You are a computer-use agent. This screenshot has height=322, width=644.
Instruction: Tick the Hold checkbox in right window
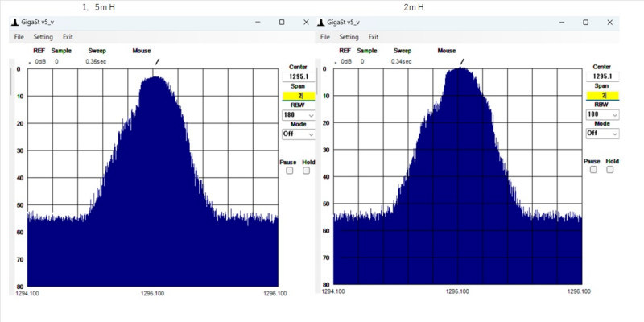(610, 169)
